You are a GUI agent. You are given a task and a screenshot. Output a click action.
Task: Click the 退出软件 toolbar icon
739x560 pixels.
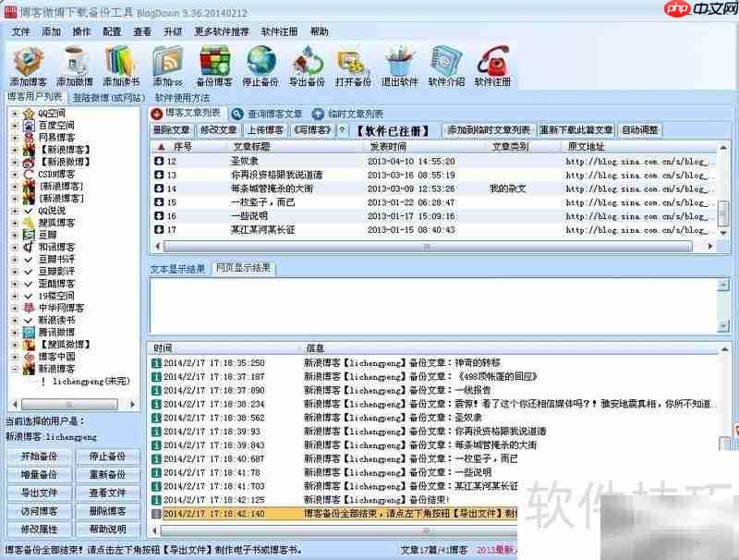point(400,60)
